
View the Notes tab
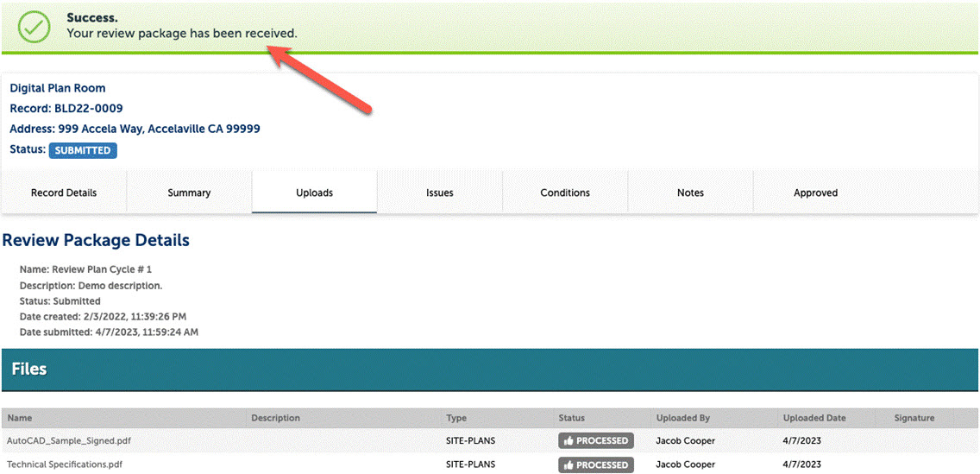pyautogui.click(x=690, y=193)
